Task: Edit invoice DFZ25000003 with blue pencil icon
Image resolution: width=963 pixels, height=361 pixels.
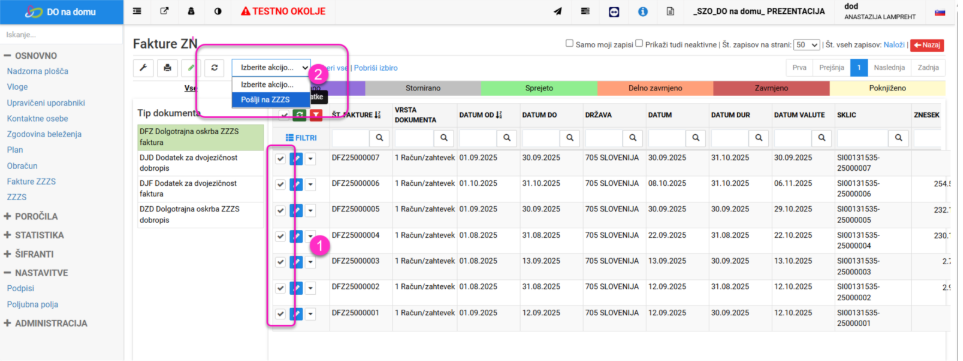Action: pyautogui.click(x=296, y=262)
